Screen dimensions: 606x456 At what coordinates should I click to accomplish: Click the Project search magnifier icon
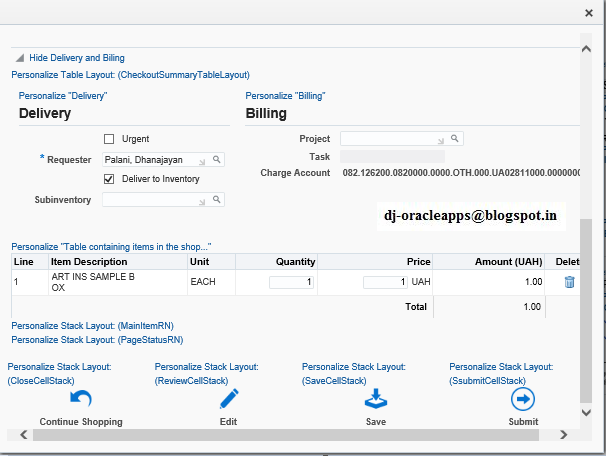(x=454, y=138)
